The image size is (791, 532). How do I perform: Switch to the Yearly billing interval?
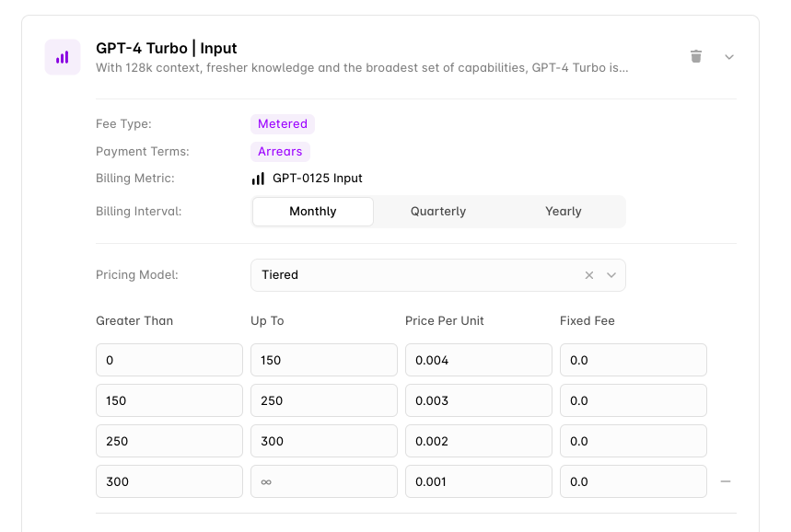(x=563, y=211)
